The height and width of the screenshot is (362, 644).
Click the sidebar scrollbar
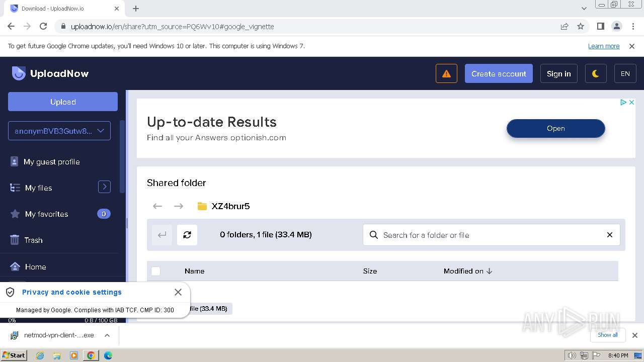click(122, 157)
